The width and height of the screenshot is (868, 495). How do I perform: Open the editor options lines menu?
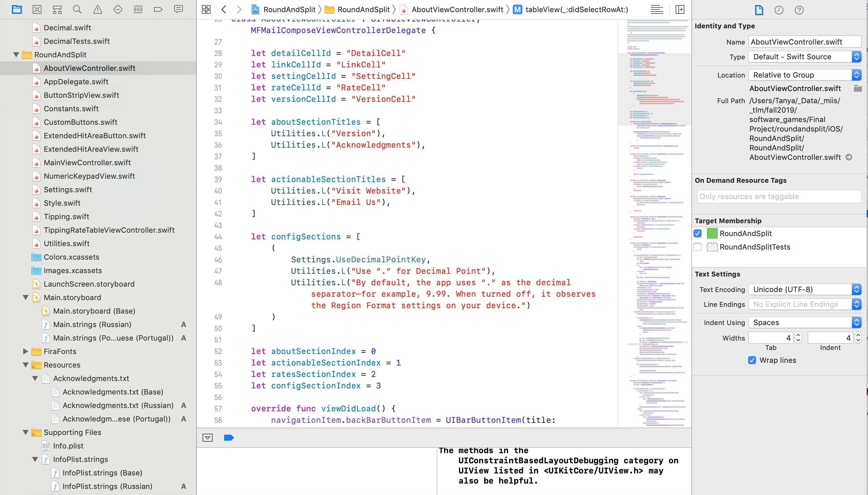click(657, 9)
